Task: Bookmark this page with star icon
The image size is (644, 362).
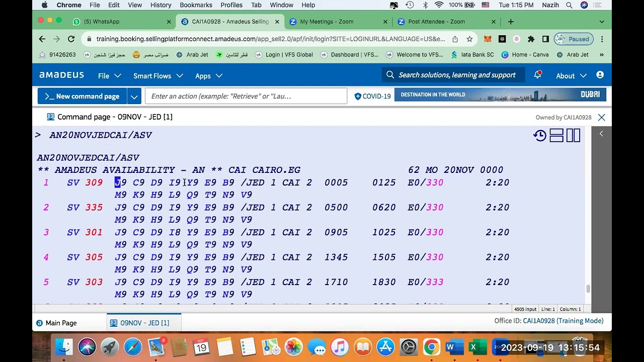Action: point(469,39)
